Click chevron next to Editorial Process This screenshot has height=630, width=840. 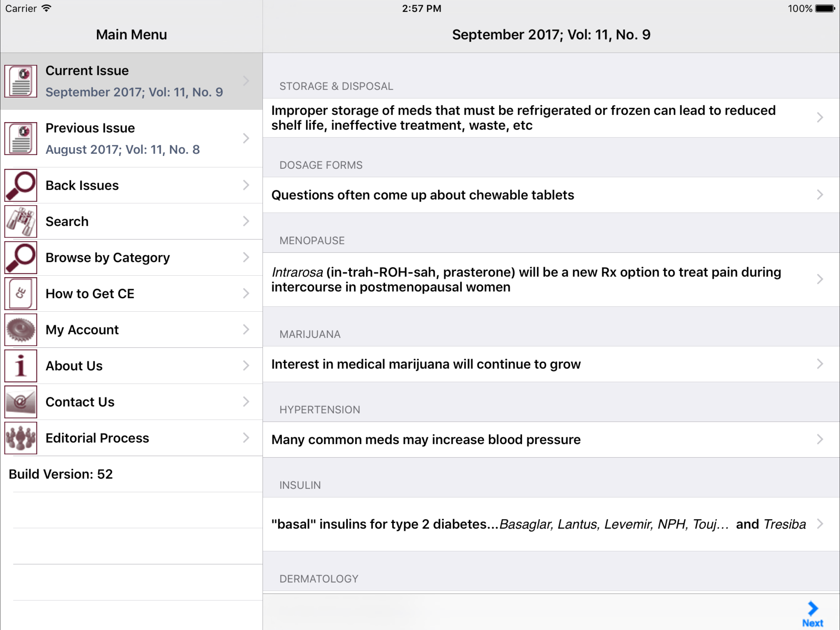[246, 438]
